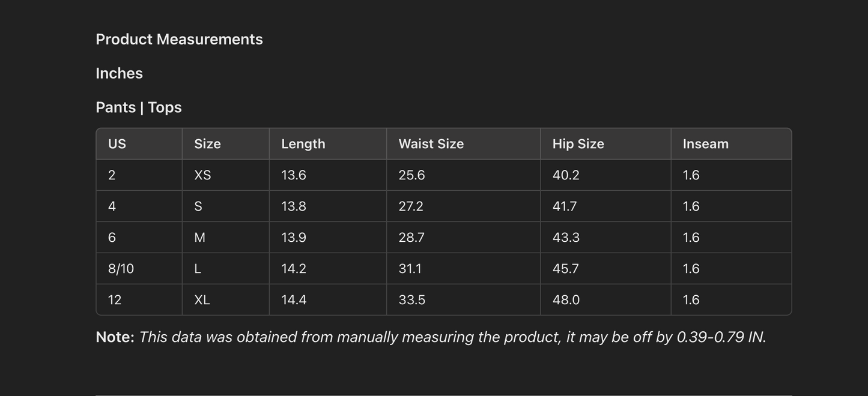868x396 pixels.
Task: Select the 8/10 US size cell
Action: (x=121, y=269)
